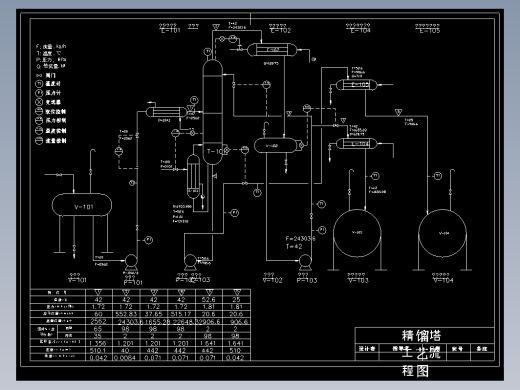Select table cell 1.356
This screenshot has width=520, height=390.
[98, 343]
